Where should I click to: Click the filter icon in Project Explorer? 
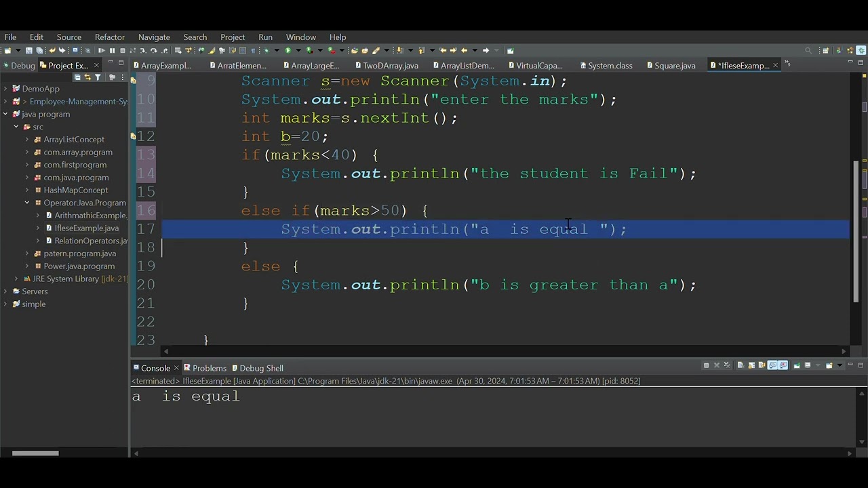(98, 77)
